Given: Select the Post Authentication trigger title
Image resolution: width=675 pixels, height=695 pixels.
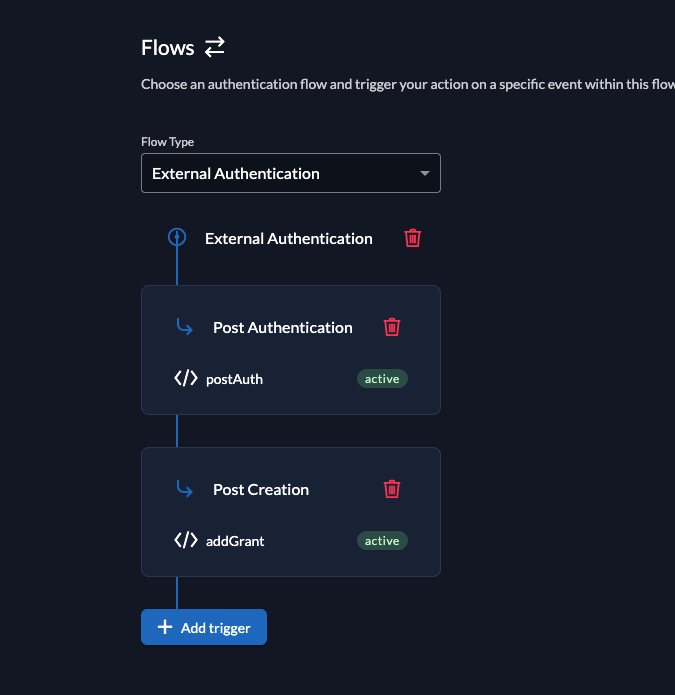Looking at the screenshot, I should (282, 327).
